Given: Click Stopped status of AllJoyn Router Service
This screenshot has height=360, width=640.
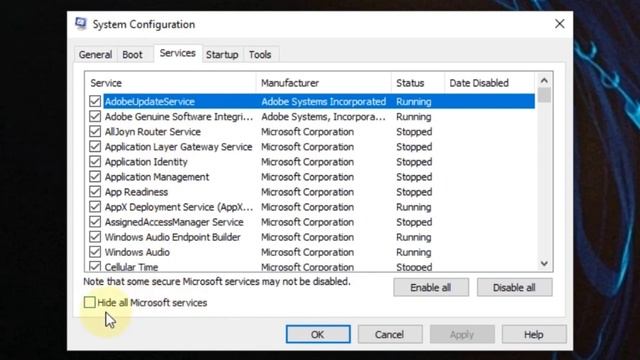Looking at the screenshot, I should [x=414, y=132].
